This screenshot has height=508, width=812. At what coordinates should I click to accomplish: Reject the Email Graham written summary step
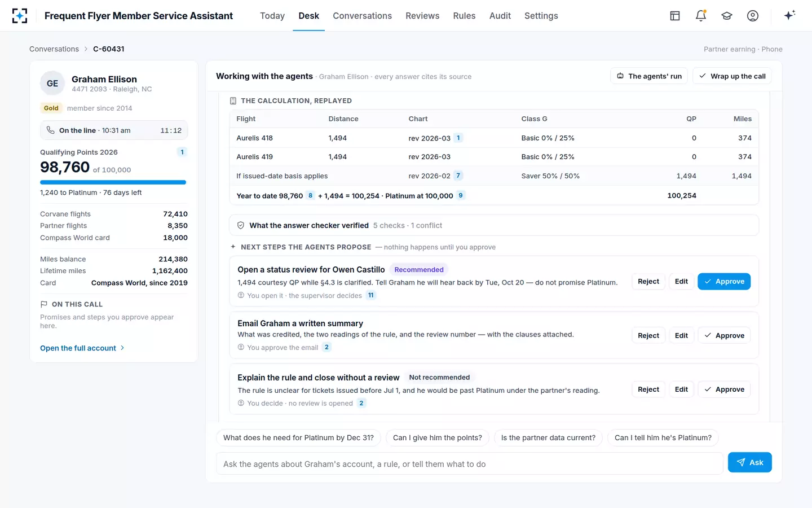[x=648, y=335]
